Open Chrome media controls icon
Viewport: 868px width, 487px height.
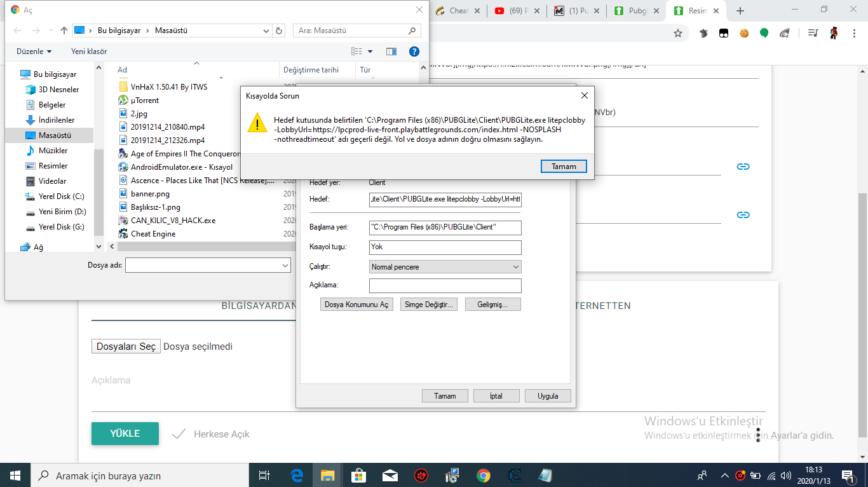pos(813,33)
